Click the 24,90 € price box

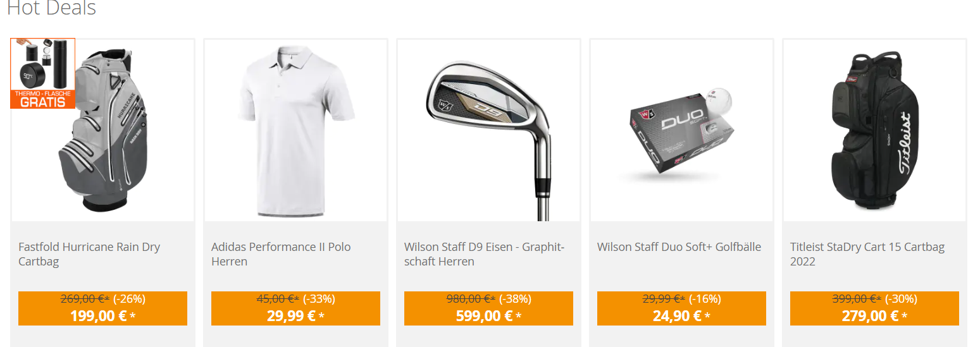pos(681,308)
